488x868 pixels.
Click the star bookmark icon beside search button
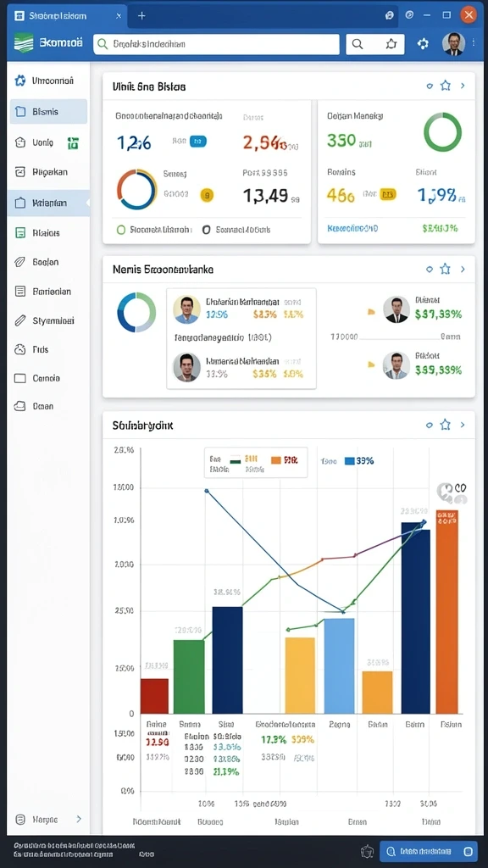pos(391,44)
